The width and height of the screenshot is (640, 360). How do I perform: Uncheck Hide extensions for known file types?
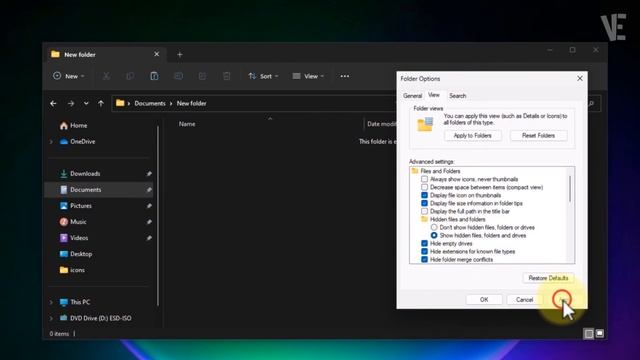click(x=424, y=251)
